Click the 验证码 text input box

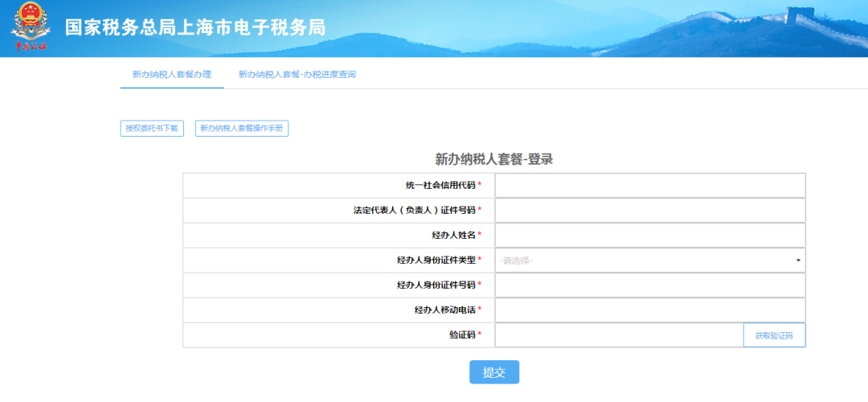[619, 335]
